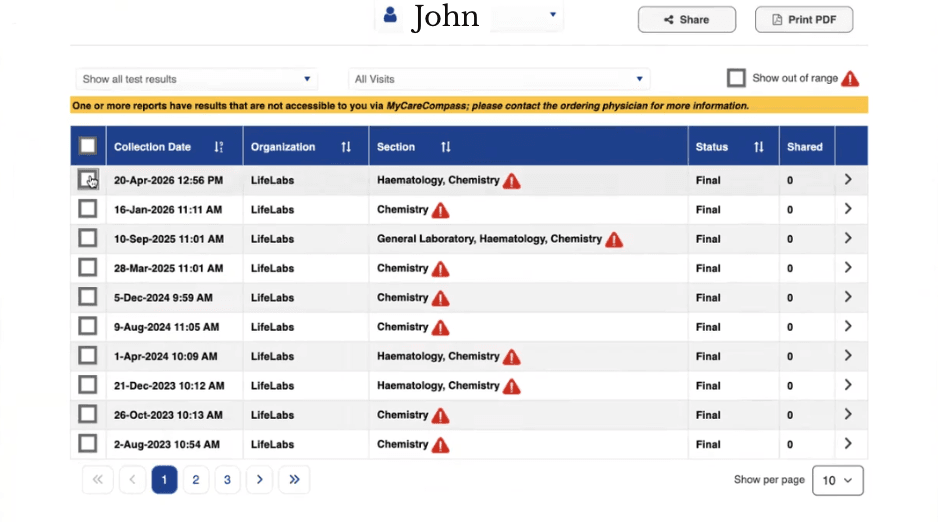This screenshot has width=938, height=522.
Task: Expand the 10-Sep-2025 report with its chevron
Action: click(848, 238)
